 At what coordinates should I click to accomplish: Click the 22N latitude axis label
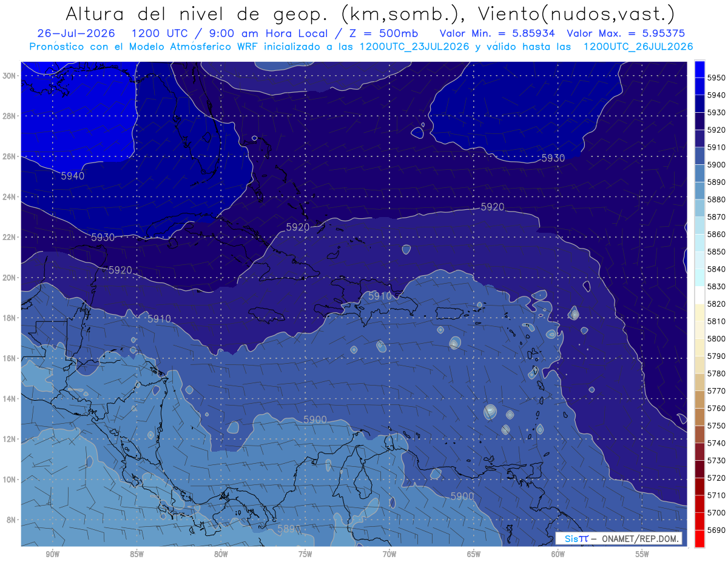[x=9, y=237]
